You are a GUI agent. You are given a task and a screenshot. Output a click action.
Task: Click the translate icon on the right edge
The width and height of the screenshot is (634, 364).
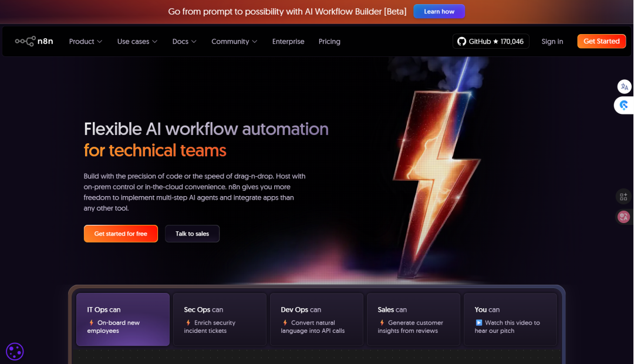624,87
